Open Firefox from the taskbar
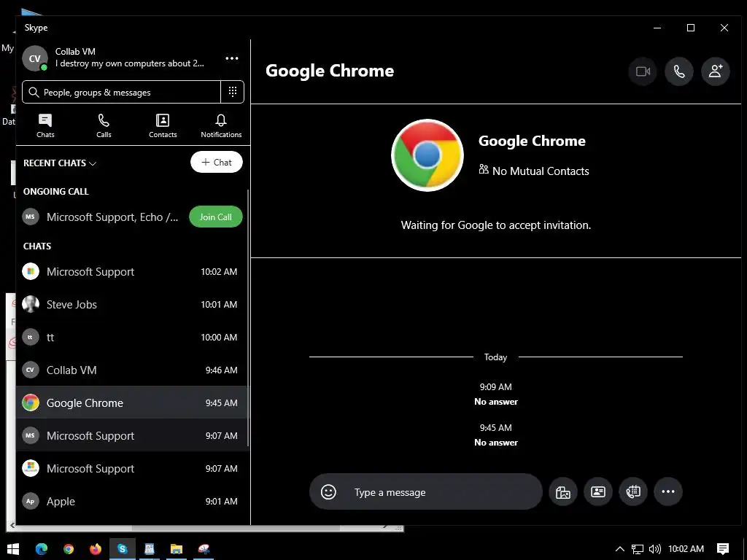747x560 pixels. point(96,549)
